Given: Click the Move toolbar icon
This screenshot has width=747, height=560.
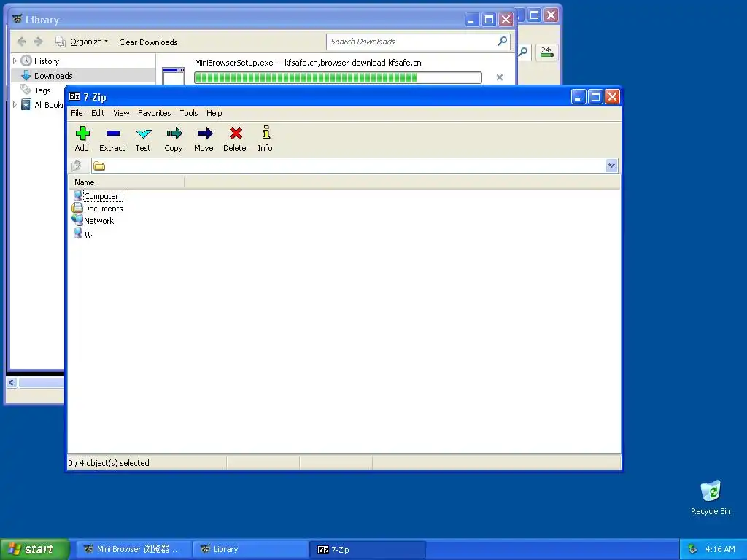Looking at the screenshot, I should 204,139.
